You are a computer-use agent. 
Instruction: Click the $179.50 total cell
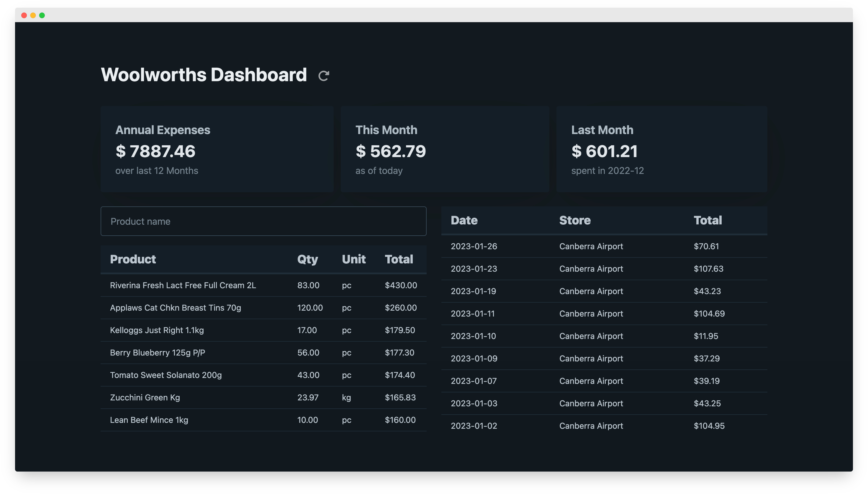point(399,330)
